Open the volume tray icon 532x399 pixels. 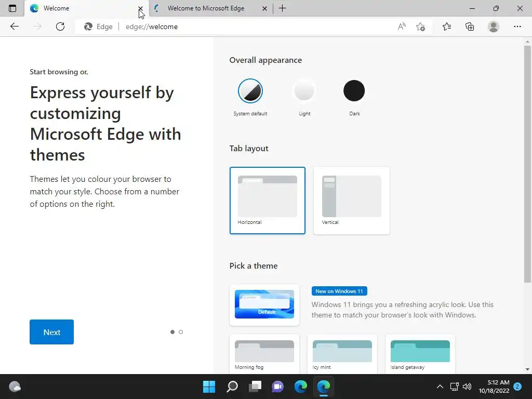[467, 387]
